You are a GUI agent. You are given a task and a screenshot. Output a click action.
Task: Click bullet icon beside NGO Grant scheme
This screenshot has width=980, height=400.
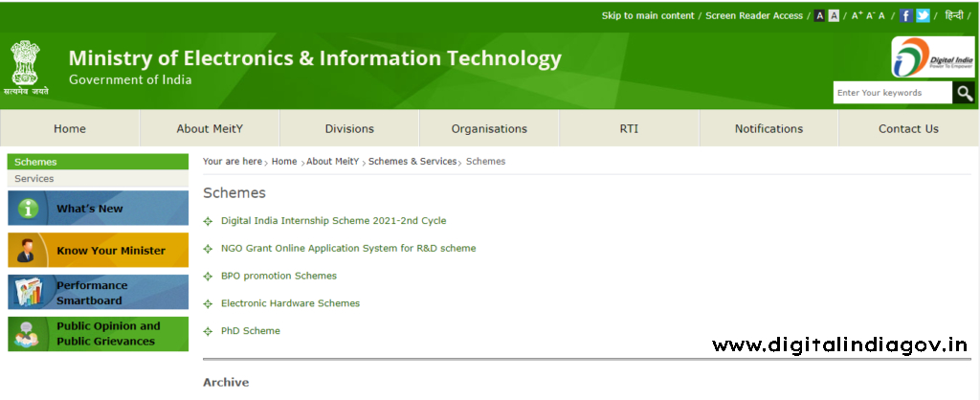(x=208, y=249)
